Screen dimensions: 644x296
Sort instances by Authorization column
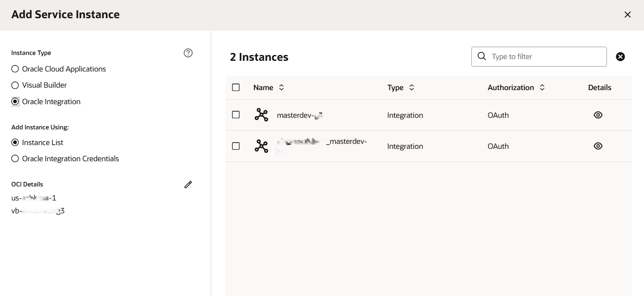542,88
